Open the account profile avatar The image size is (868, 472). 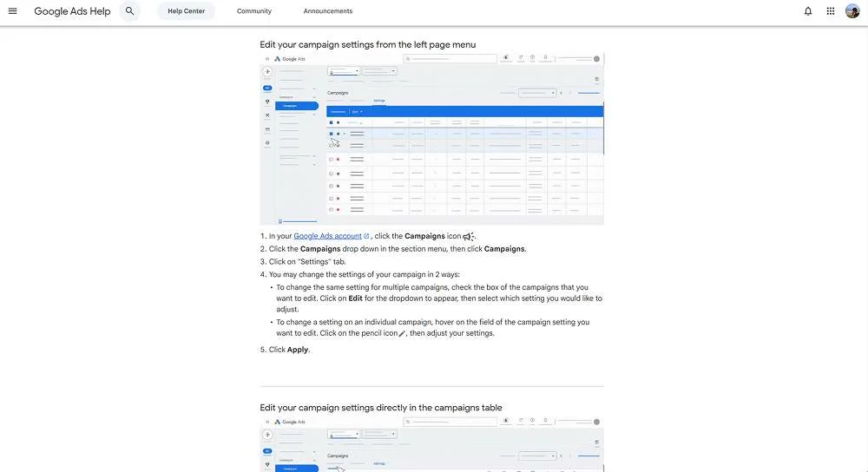[852, 11]
